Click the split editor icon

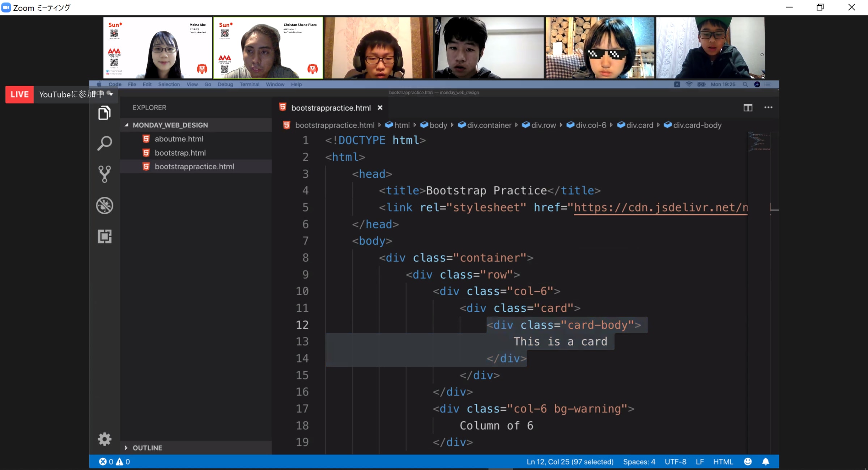pos(748,107)
